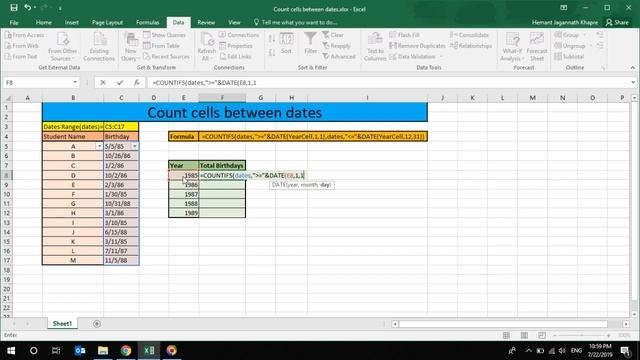The image size is (640, 360).
Task: Switch to the View tab
Action: [x=234, y=22]
